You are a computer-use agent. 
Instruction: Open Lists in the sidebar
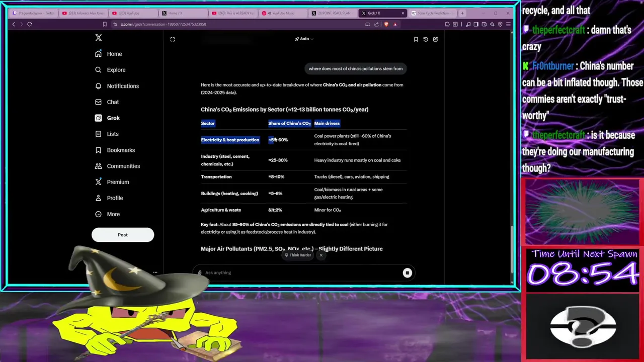pyautogui.click(x=107, y=134)
